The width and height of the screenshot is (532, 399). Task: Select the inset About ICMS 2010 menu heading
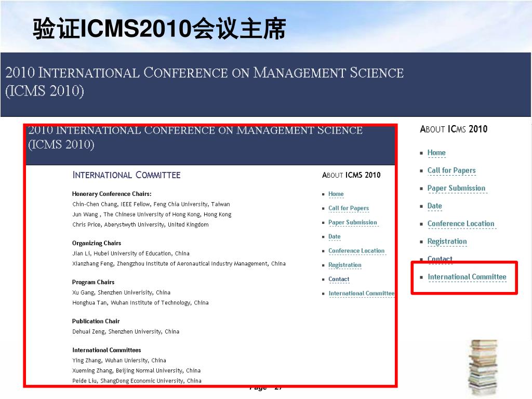[351, 175]
